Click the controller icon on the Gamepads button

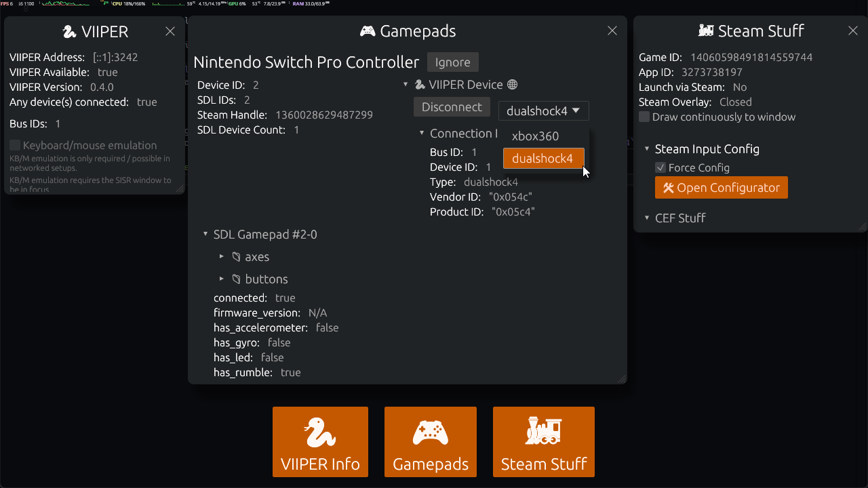coord(430,431)
